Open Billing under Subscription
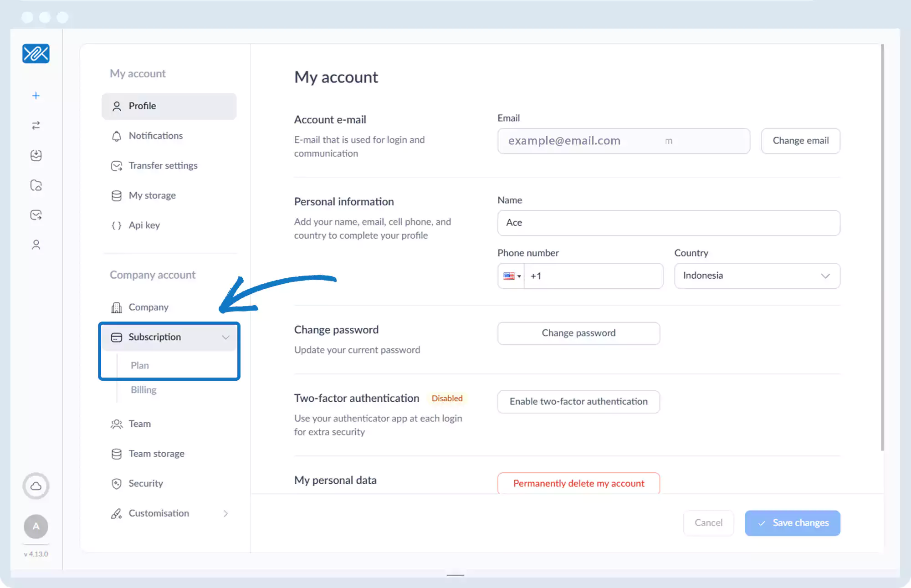 143,390
